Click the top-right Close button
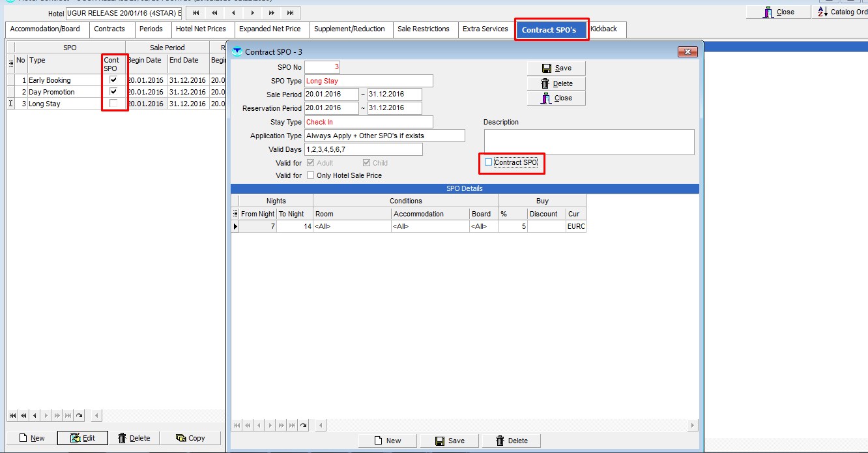This screenshot has height=453, width=868. (778, 12)
